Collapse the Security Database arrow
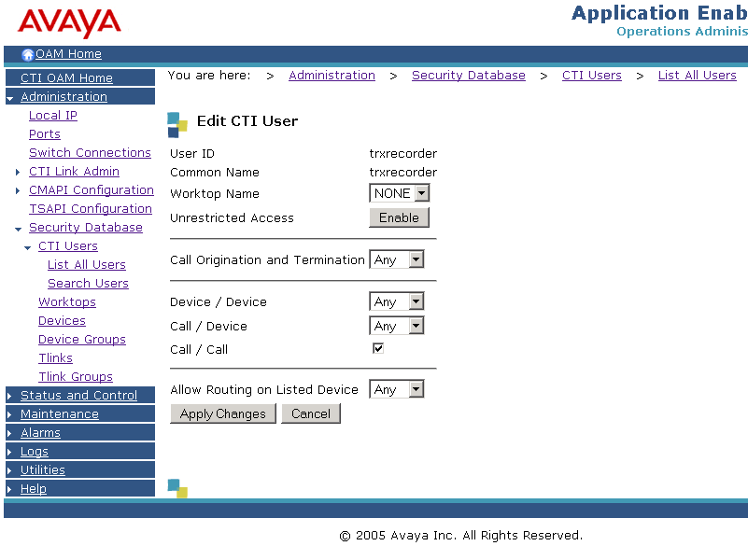This screenshot has height=560, width=748. (18, 229)
